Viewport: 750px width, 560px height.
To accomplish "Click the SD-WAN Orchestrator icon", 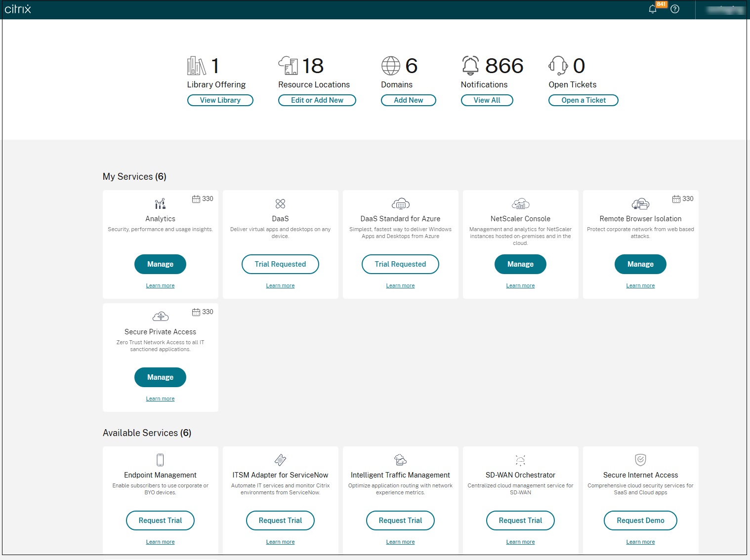I will coord(520,460).
